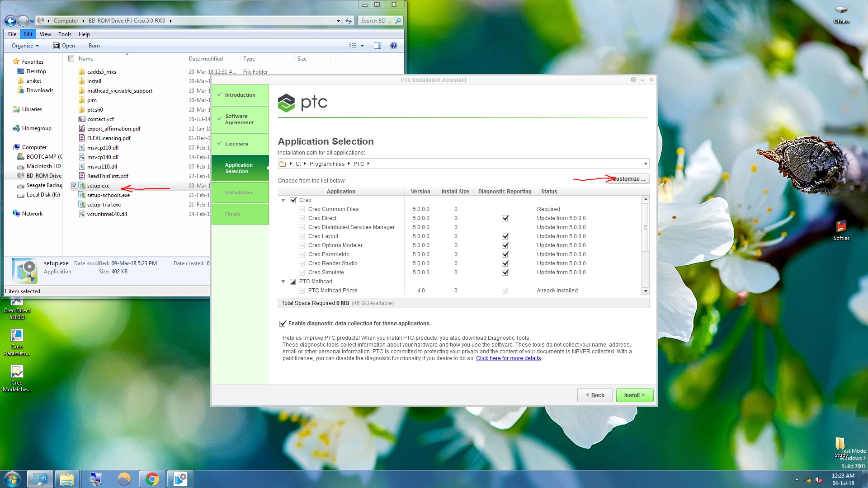The image size is (868, 488).
Task: Collapse the PTC Mathcad group
Action: pyautogui.click(x=283, y=282)
